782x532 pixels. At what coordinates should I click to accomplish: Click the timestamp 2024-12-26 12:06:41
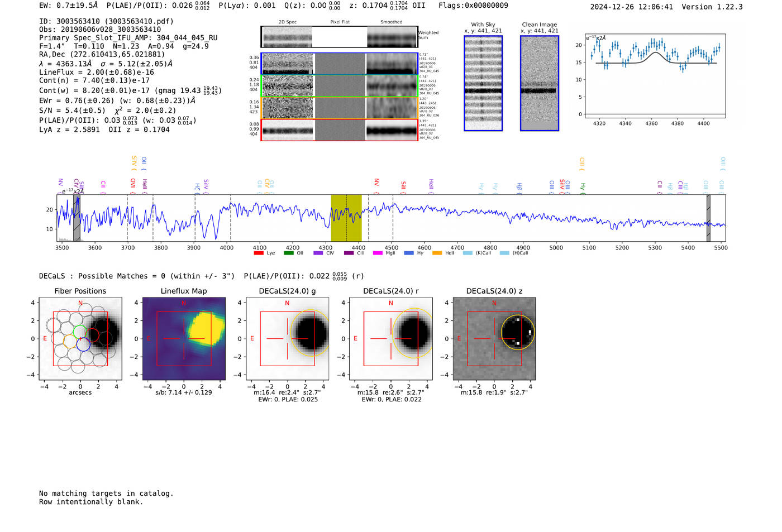tap(632, 7)
